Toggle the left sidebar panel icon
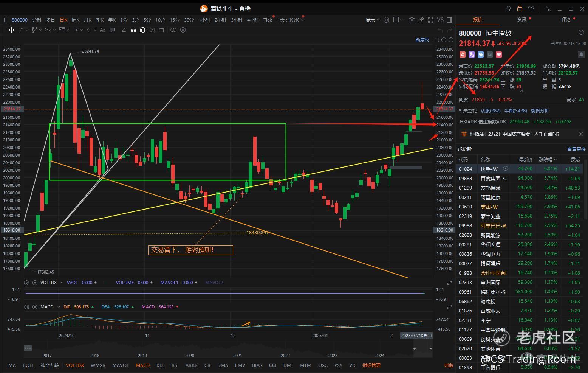The width and height of the screenshot is (588, 373). pos(5,20)
